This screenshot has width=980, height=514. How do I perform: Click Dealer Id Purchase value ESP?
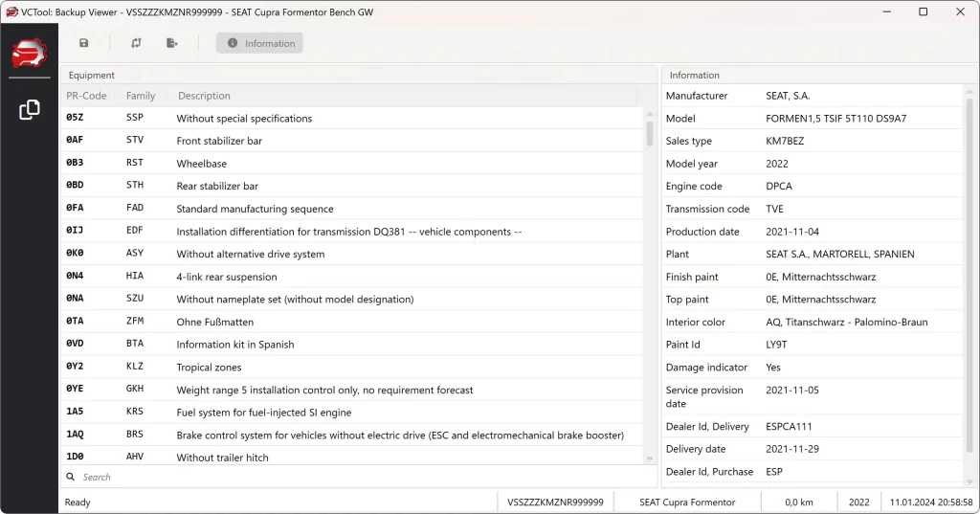coord(773,472)
